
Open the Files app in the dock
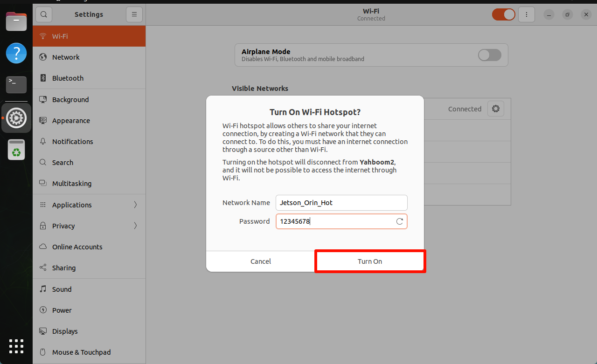click(x=16, y=21)
